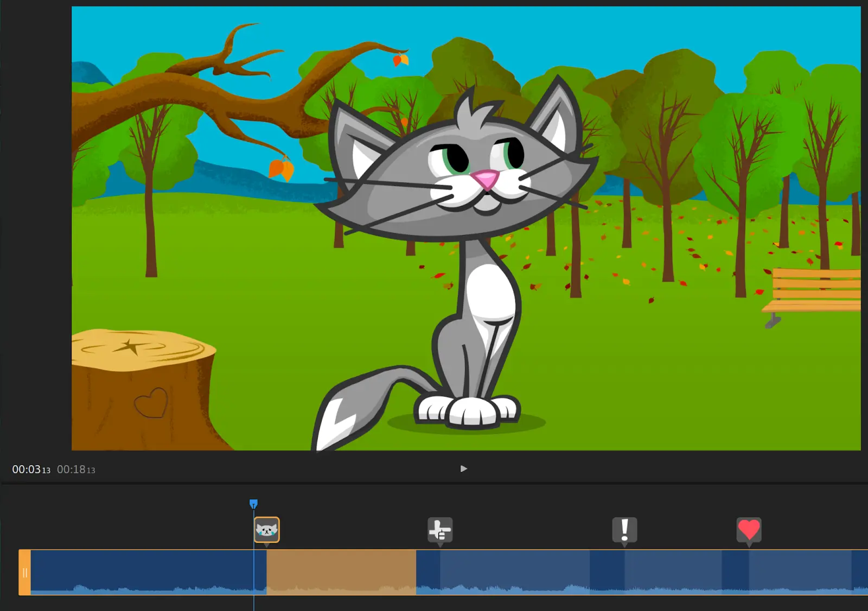Click the dark blue segment before the playhead
Viewport: 868px width, 611px height.
tap(141, 571)
